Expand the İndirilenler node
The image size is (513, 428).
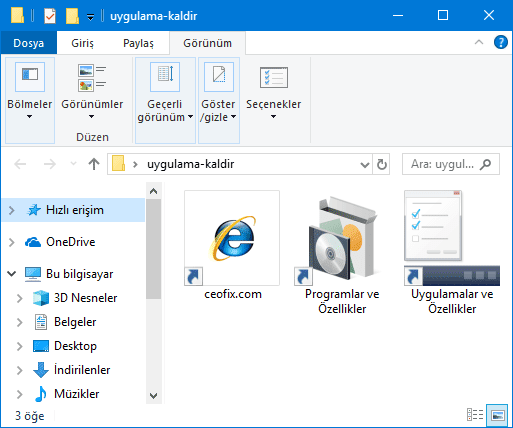pos(20,370)
